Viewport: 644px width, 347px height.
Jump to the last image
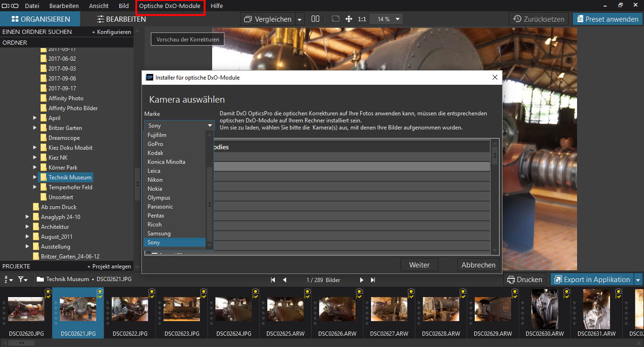click(x=373, y=280)
